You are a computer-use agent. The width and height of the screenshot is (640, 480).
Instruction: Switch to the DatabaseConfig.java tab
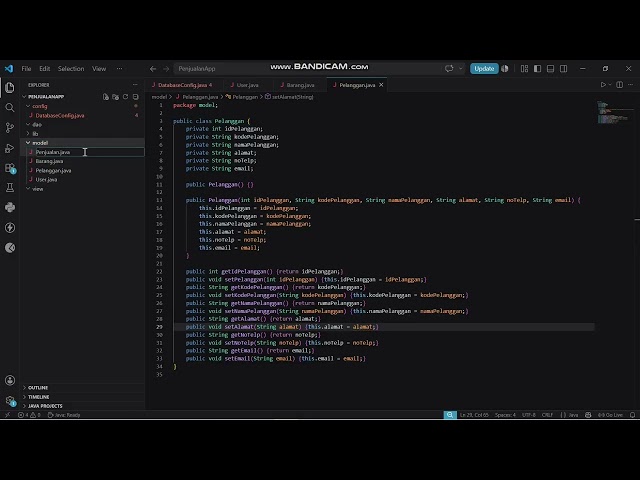(184, 85)
